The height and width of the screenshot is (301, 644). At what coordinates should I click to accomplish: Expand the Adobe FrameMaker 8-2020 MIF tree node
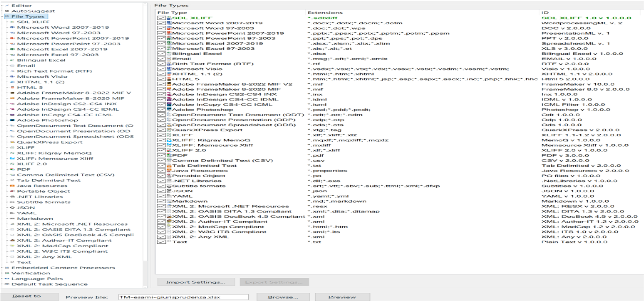tap(8, 98)
